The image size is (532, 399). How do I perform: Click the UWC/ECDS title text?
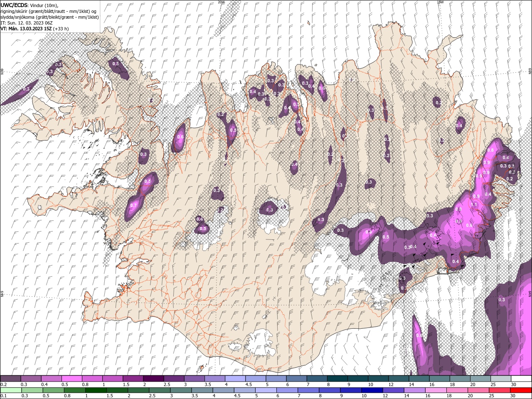pos(14,5)
